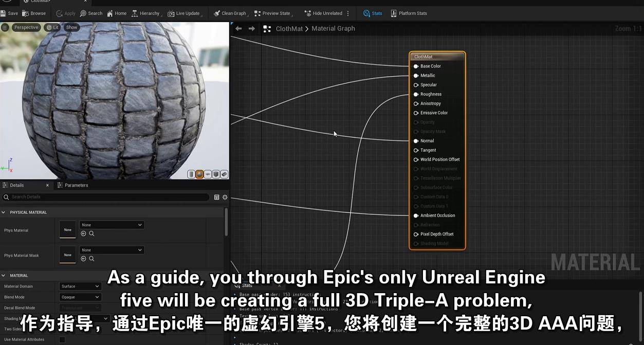Image resolution: width=644 pixels, height=345 pixels.
Task: Click the Normal input pin
Action: pyautogui.click(x=416, y=141)
